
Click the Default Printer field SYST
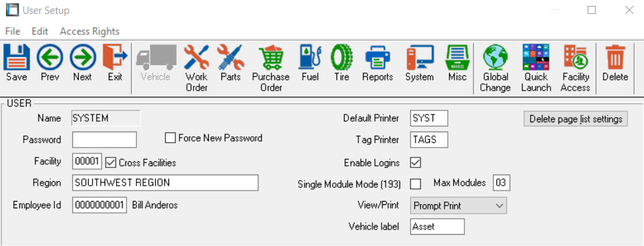[x=429, y=118]
